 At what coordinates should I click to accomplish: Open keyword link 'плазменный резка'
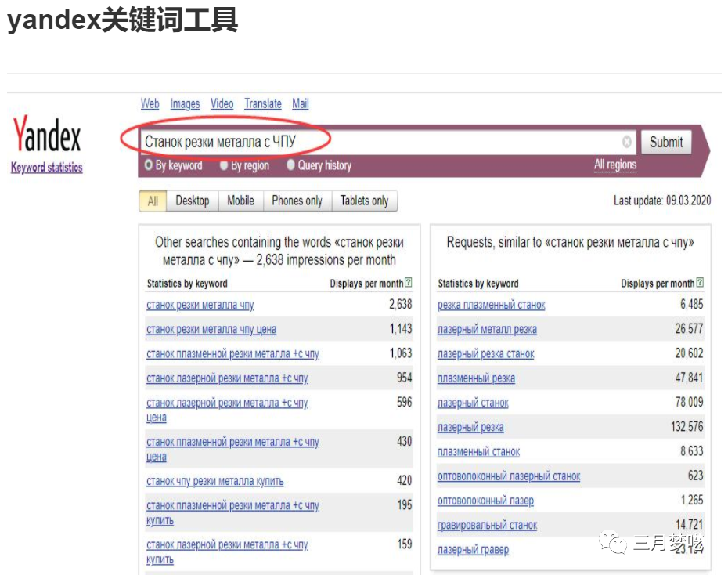tap(476, 378)
